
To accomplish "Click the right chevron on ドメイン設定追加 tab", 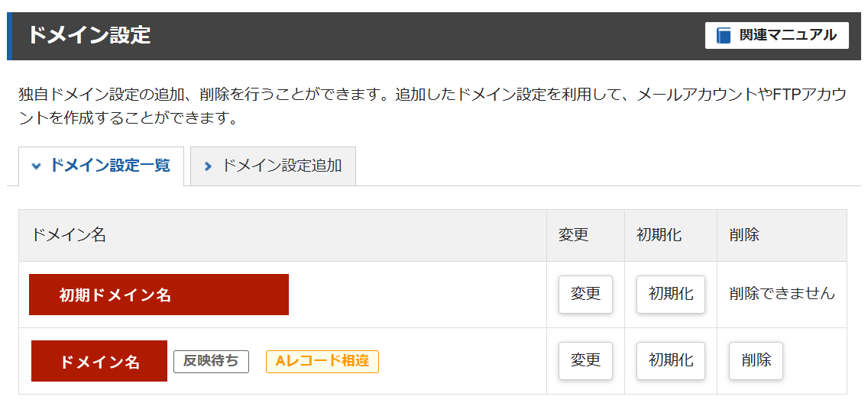I will click(x=208, y=166).
